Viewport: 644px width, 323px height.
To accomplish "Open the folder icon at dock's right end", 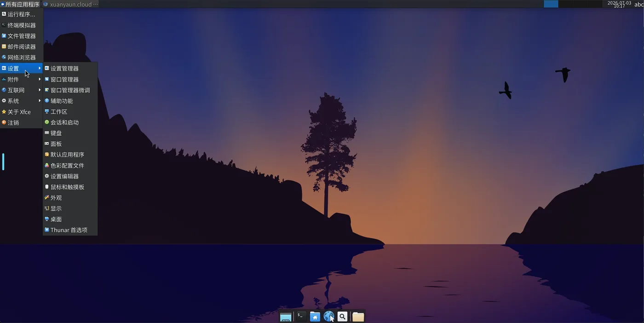I will tap(358, 317).
